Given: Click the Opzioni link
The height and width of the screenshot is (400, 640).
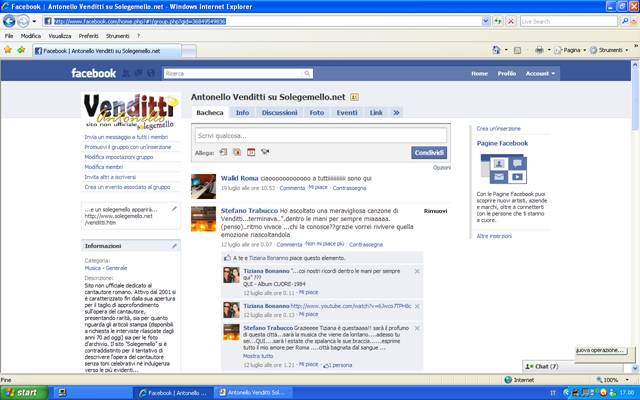Looking at the screenshot, I should pos(442,168).
